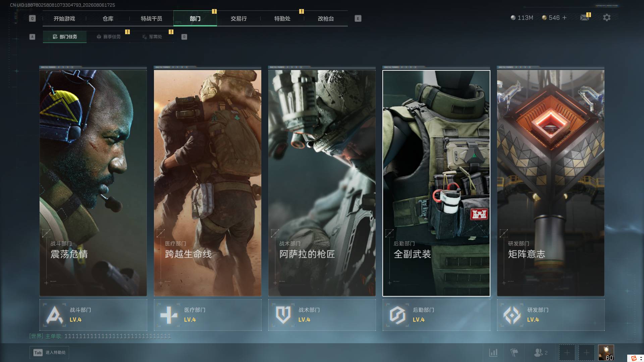This screenshot has height=362, width=644.
Task: Open the 军需处 sub-tab
Action: 152,37
